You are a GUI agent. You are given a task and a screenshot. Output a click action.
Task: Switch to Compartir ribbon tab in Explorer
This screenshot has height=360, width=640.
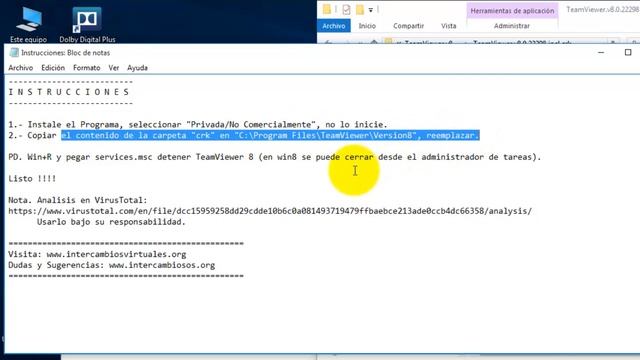coord(409,26)
